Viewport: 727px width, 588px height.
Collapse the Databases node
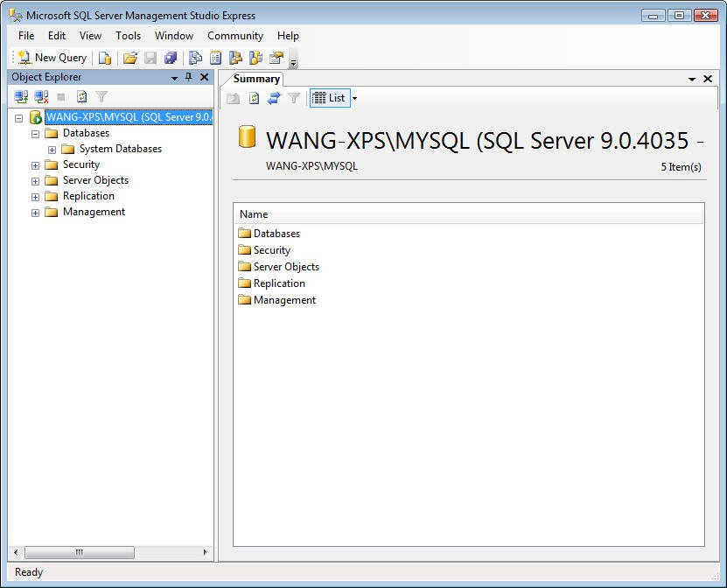coord(35,133)
